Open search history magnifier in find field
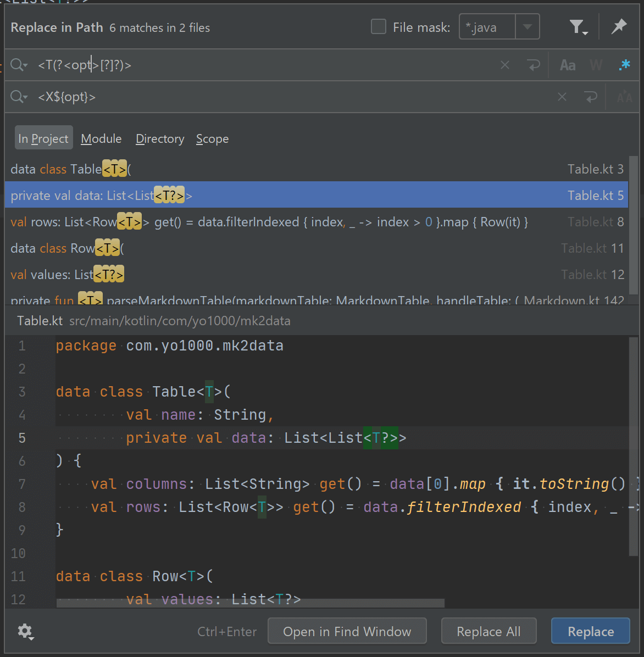644x657 pixels. (19, 65)
